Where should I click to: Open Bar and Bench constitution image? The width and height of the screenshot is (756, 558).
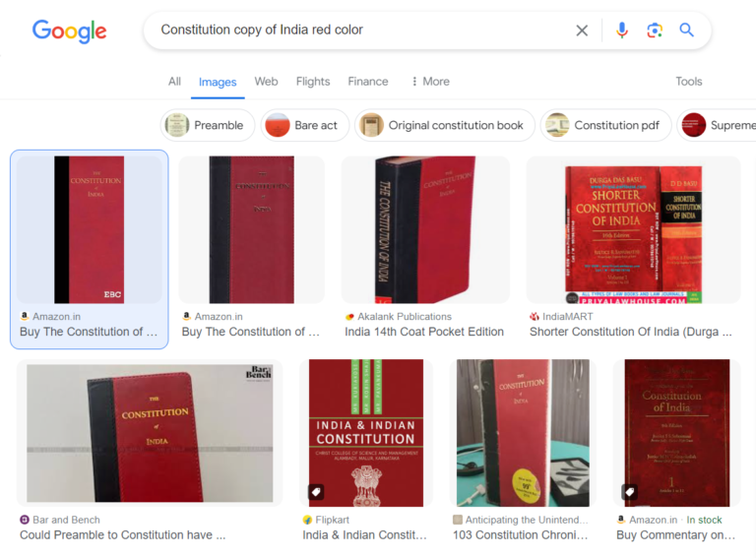(x=150, y=433)
